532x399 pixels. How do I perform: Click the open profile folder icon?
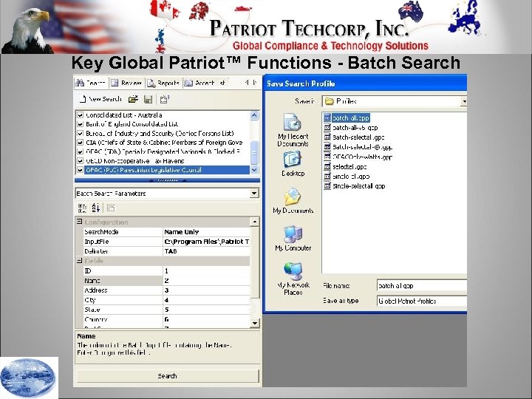(133, 99)
